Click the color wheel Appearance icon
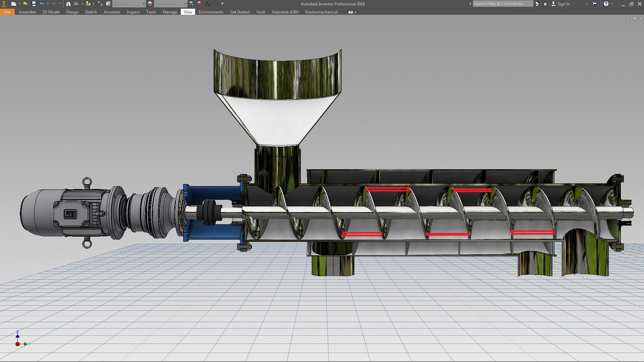The height and width of the screenshot is (362, 644). click(150, 4)
